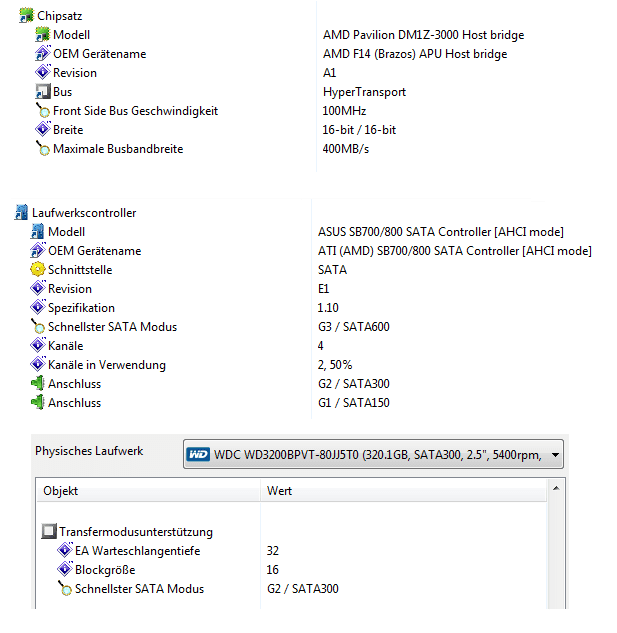Click the HyperTransport bus value

(x=364, y=92)
